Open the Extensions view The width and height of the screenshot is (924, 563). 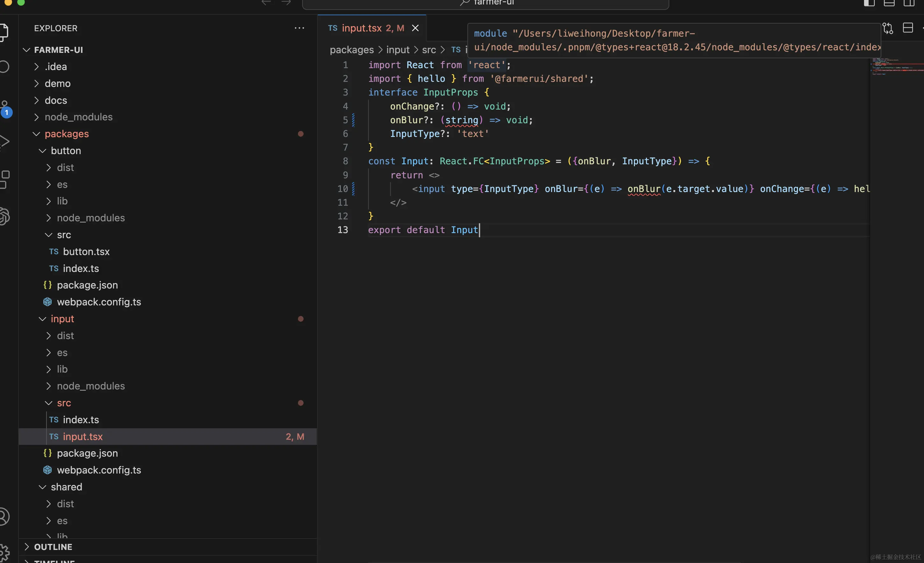(4, 179)
